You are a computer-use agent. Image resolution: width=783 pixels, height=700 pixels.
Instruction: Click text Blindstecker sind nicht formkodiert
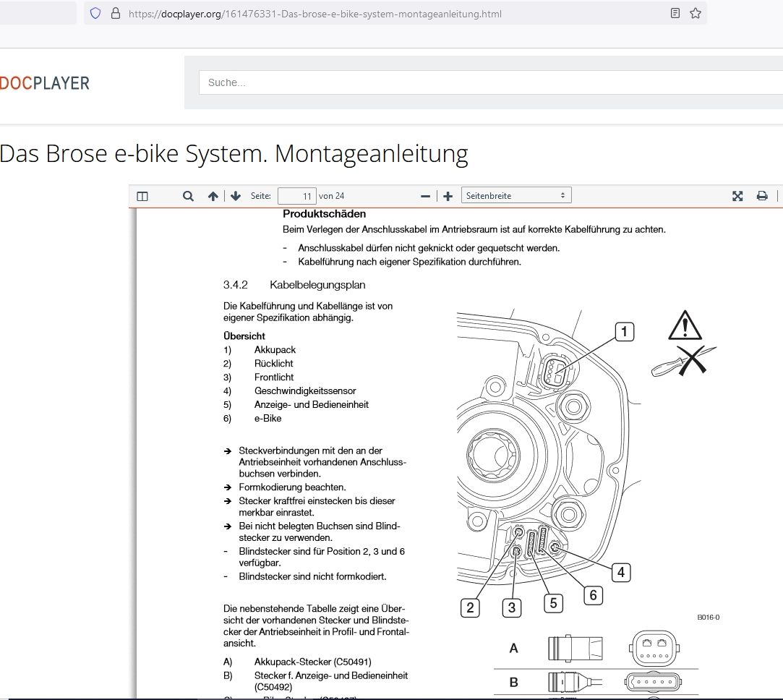[x=312, y=576]
